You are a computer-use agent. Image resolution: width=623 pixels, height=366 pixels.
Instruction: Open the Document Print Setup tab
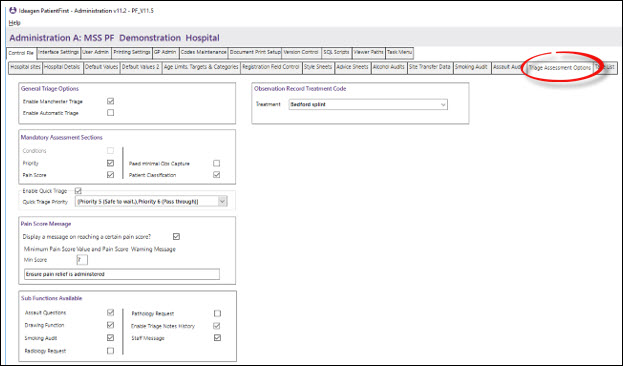[255, 52]
